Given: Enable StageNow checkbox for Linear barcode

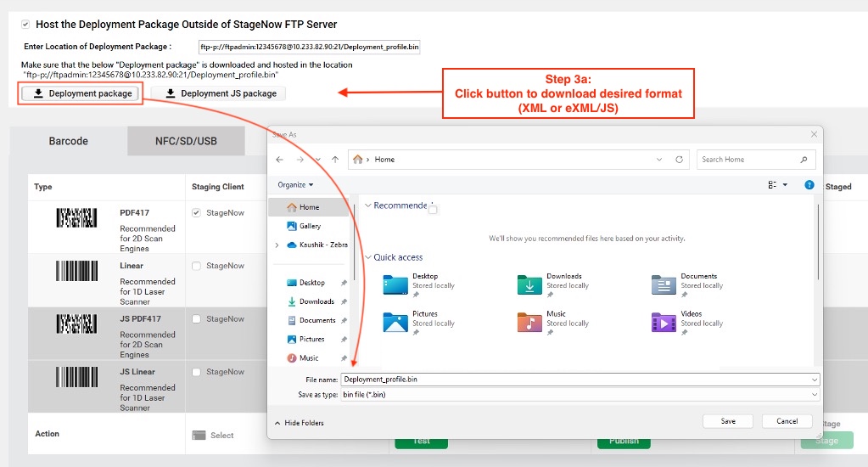Looking at the screenshot, I should click(x=197, y=266).
